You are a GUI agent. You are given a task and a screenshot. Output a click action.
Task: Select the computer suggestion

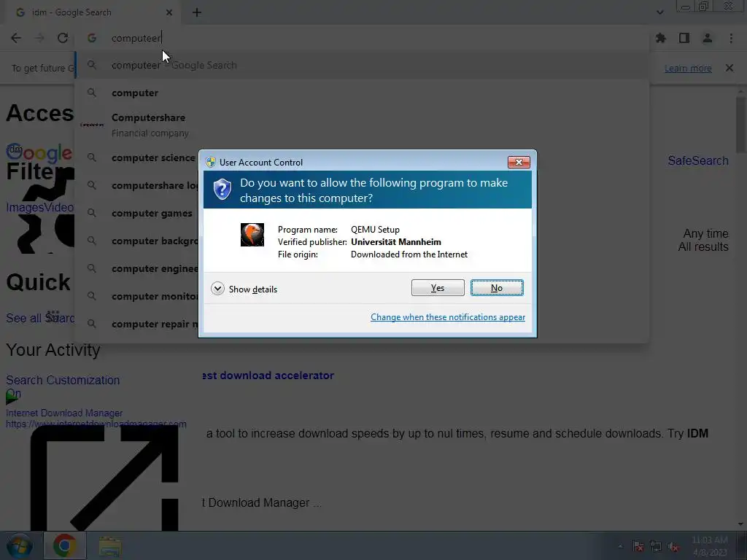coord(362,93)
